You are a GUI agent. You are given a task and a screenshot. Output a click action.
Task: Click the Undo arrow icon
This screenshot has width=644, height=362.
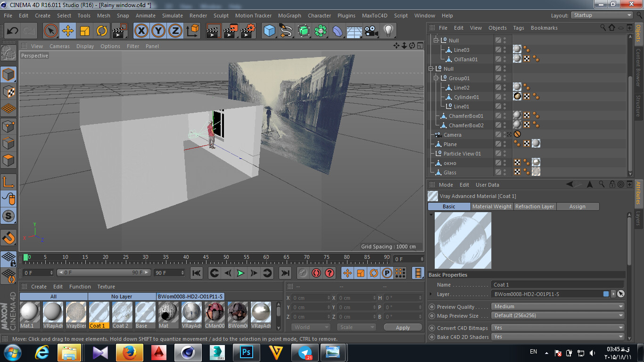click(x=12, y=31)
